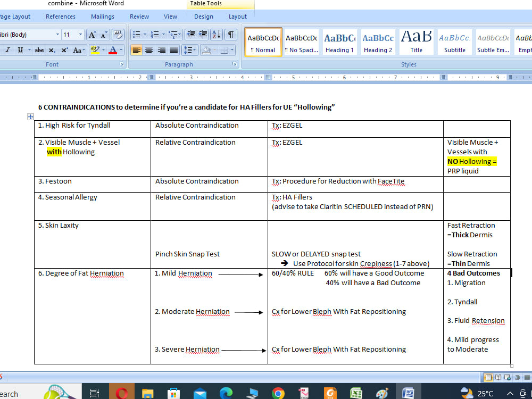532x399 pixels.
Task: Open Table Tools Layout tab
Action: click(x=237, y=16)
